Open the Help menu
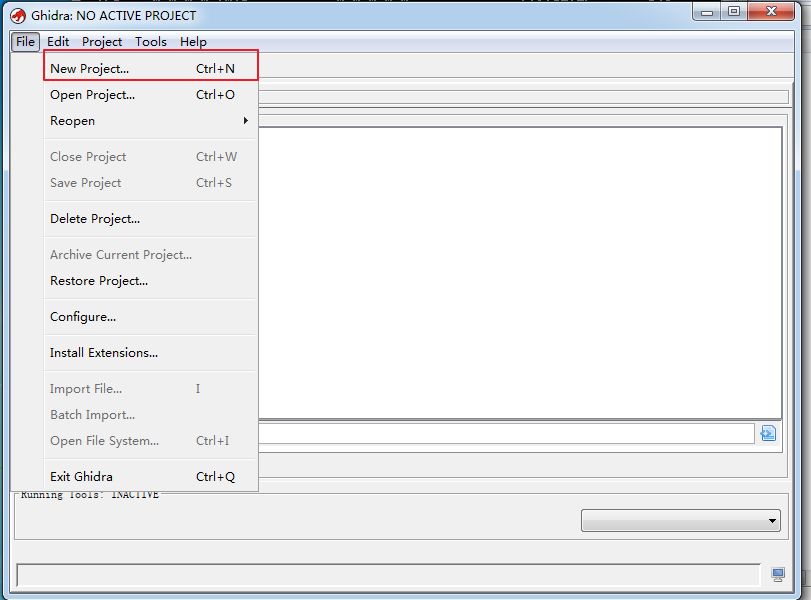 point(193,42)
